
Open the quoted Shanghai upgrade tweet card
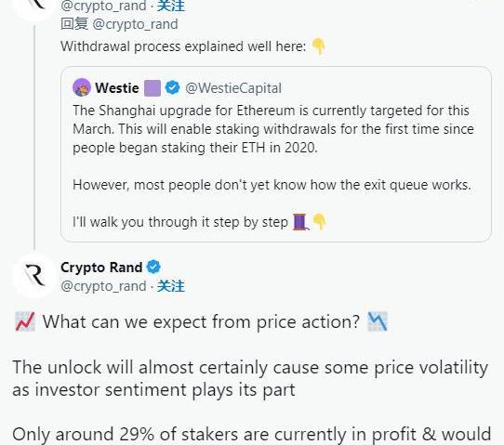[x=276, y=154]
